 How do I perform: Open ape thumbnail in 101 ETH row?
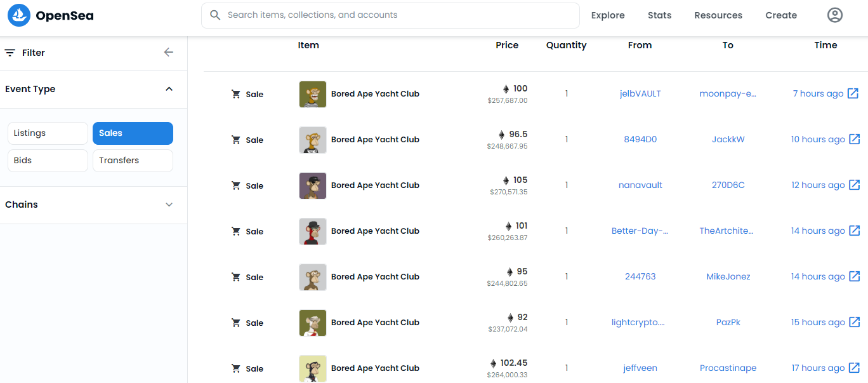point(313,231)
